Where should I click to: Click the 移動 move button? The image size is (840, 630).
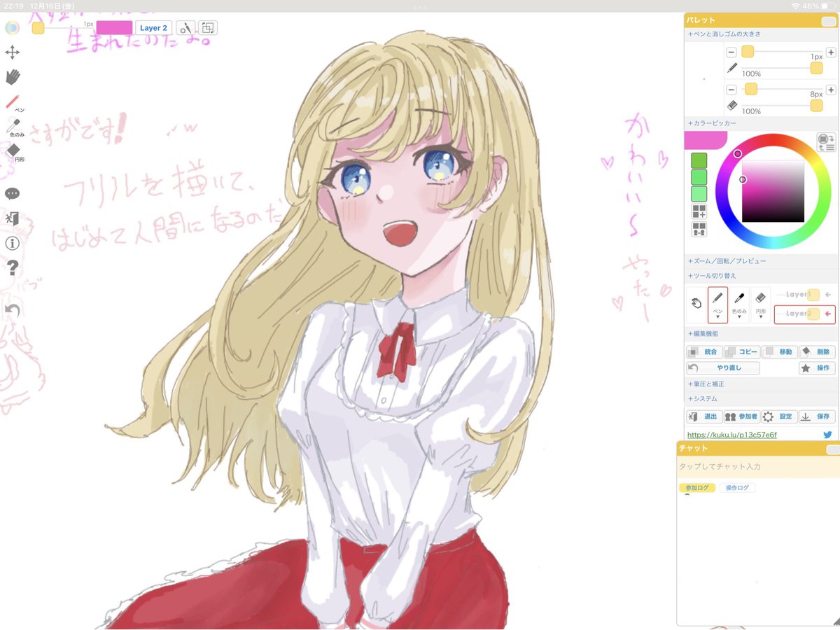778,352
